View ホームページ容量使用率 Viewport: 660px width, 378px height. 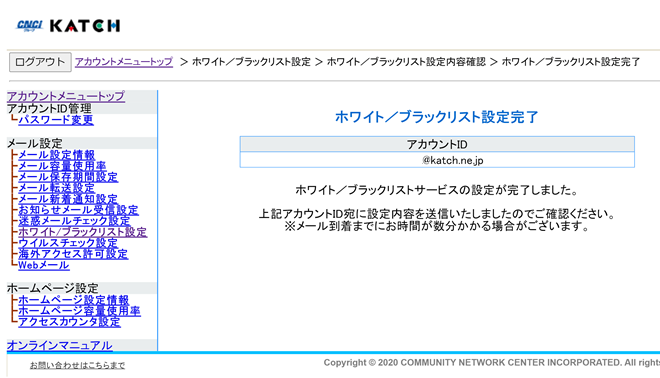[79, 311]
